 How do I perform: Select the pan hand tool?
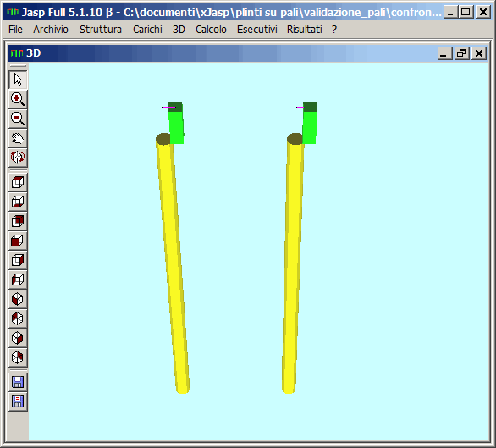18,138
